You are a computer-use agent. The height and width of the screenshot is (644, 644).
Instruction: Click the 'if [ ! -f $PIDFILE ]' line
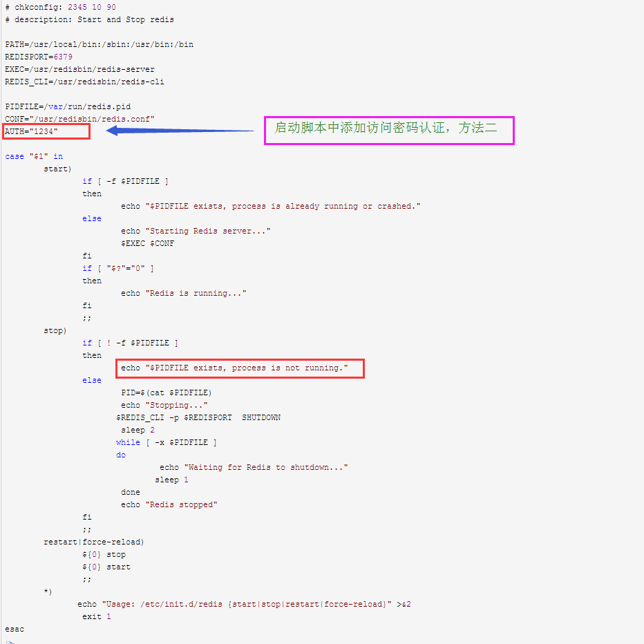(130, 343)
